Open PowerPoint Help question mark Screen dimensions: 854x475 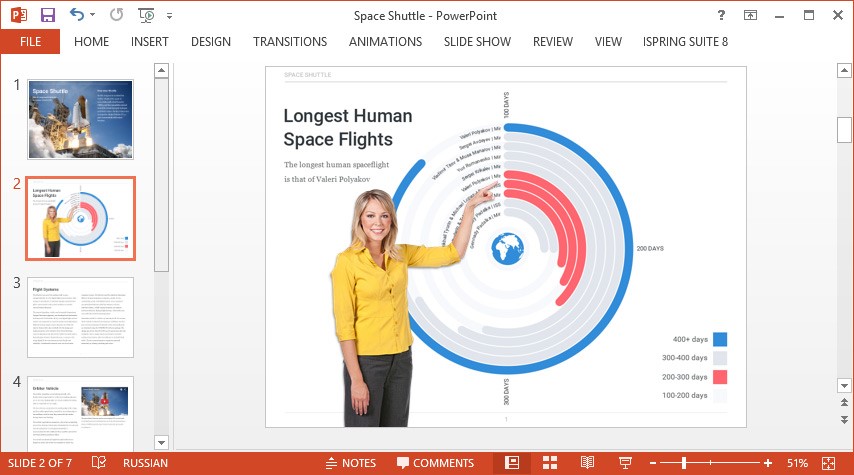tap(722, 16)
